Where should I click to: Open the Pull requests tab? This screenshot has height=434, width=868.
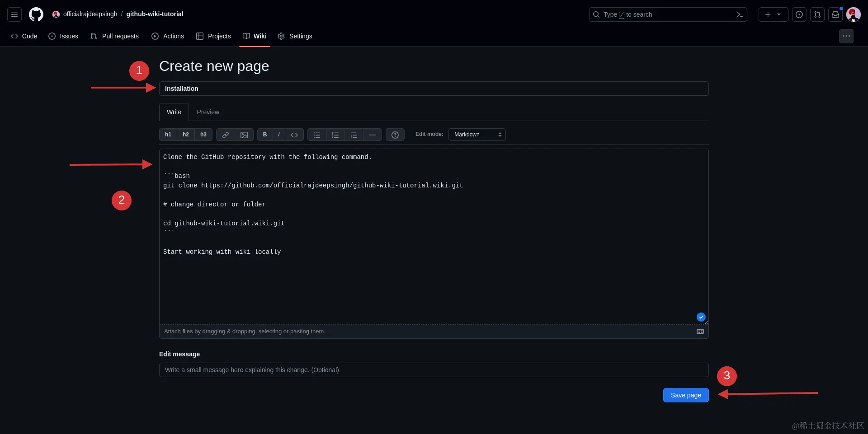(114, 36)
